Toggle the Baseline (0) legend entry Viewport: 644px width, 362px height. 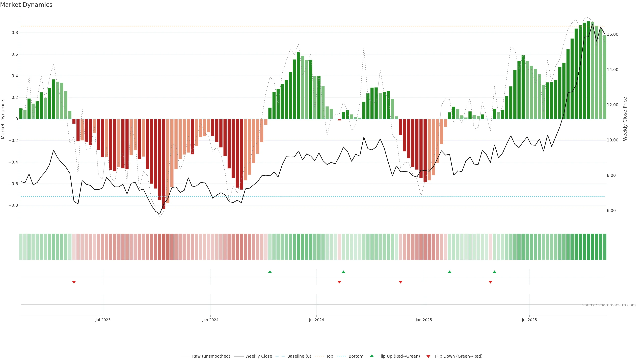pos(299,356)
